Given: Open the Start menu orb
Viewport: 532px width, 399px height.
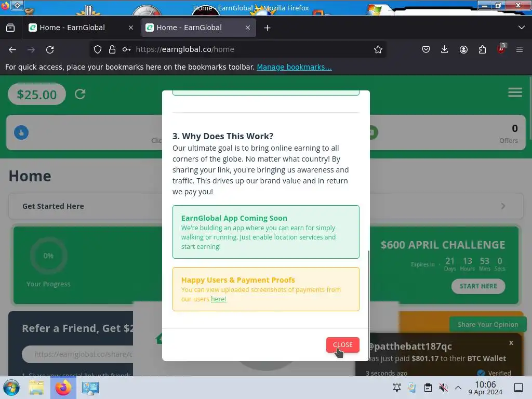Looking at the screenshot, I should click(x=11, y=388).
